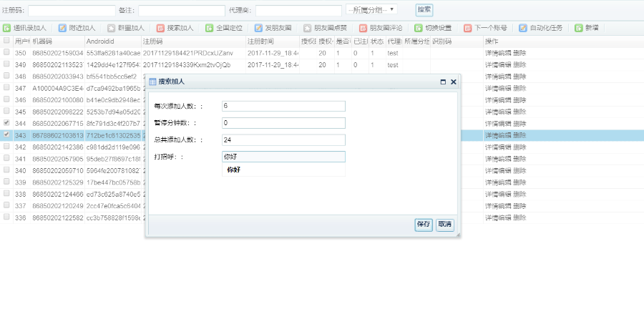
Task: Open the 全国定位 toolbar action
Action: pyautogui.click(x=224, y=28)
